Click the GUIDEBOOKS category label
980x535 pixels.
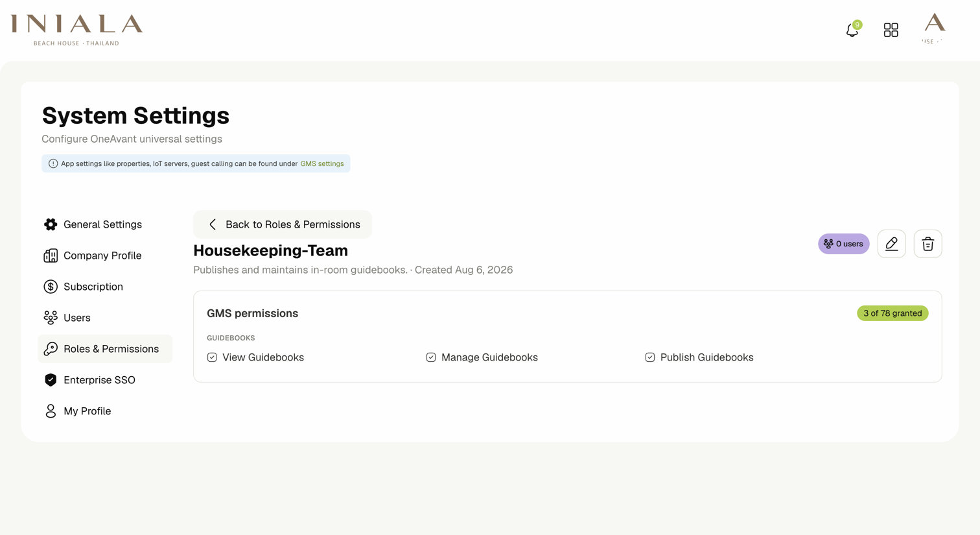click(x=231, y=338)
